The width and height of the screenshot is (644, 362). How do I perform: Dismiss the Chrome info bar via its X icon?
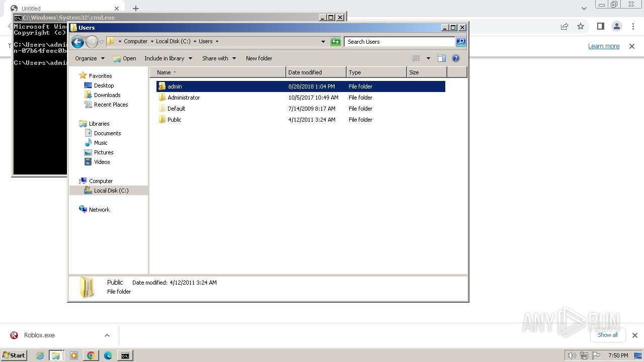[x=632, y=46]
